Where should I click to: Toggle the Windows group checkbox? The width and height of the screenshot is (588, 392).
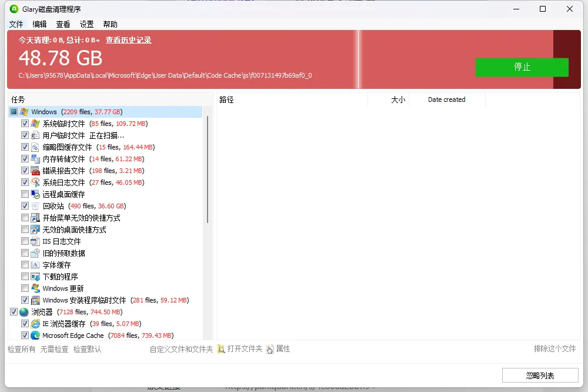(14, 112)
